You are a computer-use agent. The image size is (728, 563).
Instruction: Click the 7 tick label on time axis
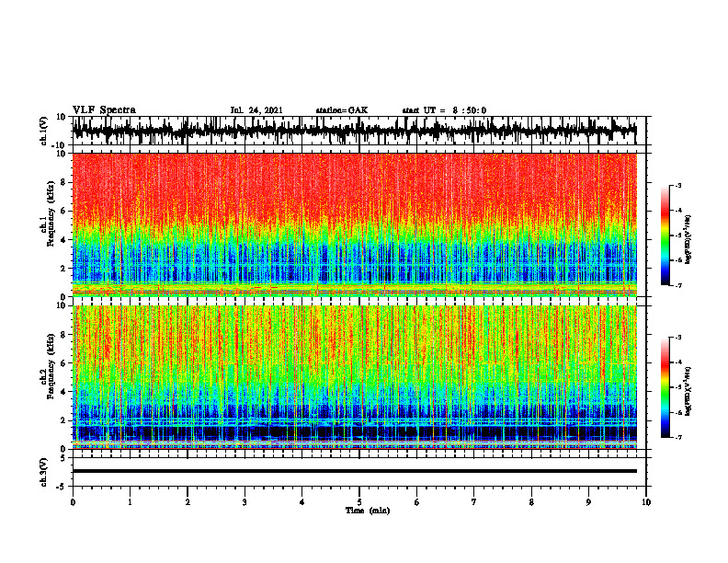pyautogui.click(x=474, y=502)
